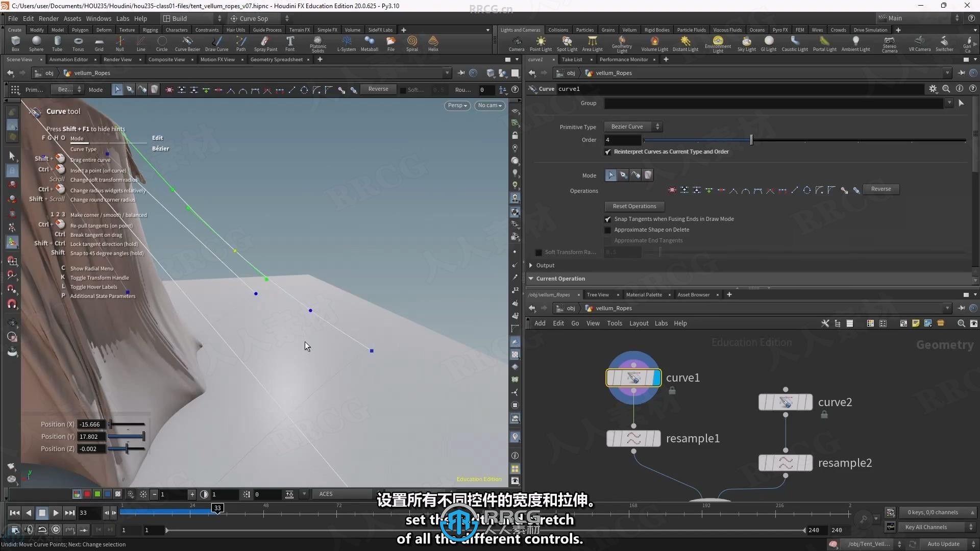Add a Metaball from the shelf
980x551 pixels.
[x=370, y=43]
